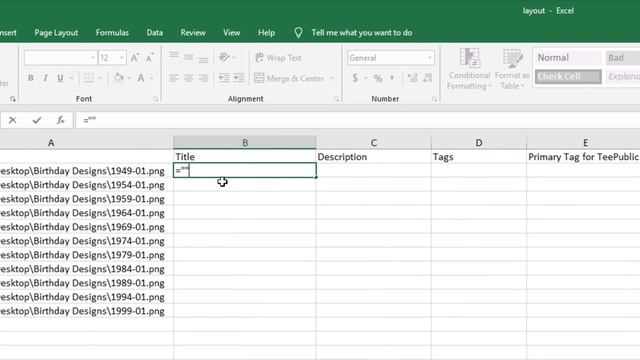
Task: Open Number dialog launcher
Action: (x=434, y=99)
